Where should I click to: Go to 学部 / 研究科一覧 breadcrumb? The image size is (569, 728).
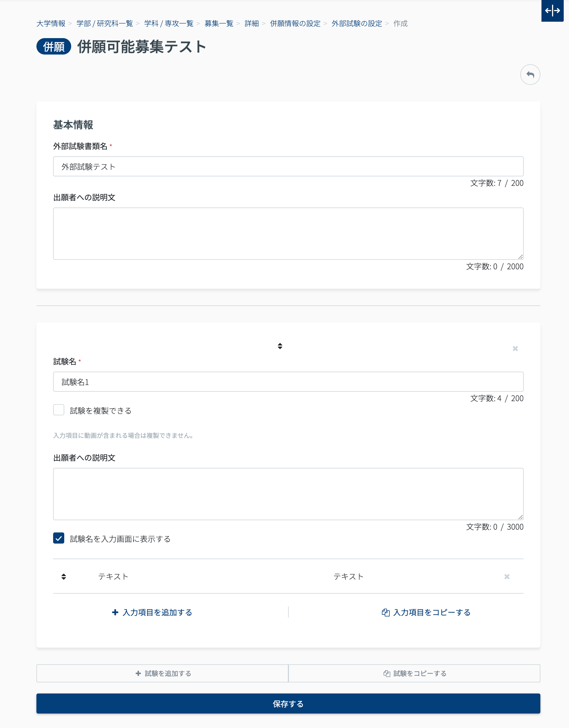(x=105, y=23)
